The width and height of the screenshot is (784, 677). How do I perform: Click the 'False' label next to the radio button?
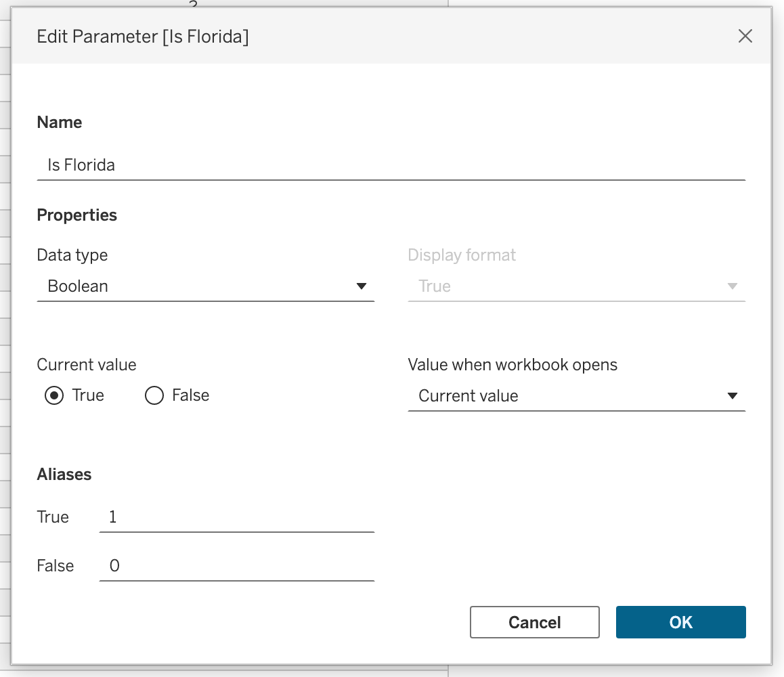[190, 395]
